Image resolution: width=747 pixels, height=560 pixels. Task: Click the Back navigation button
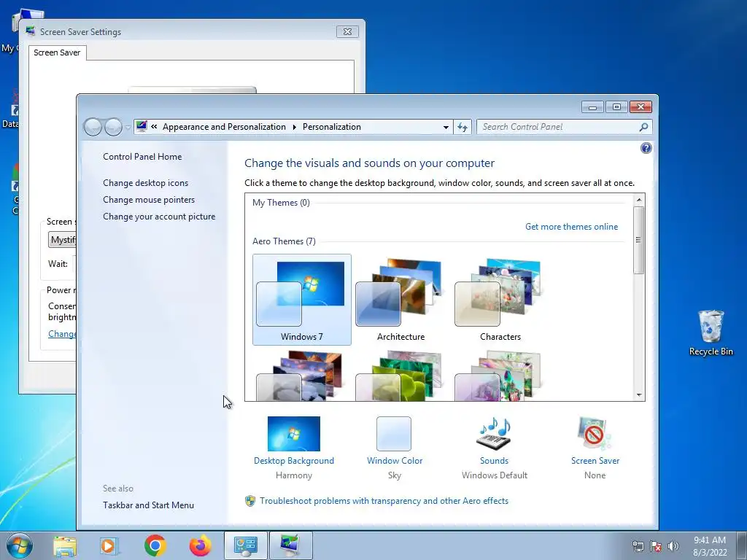point(93,127)
